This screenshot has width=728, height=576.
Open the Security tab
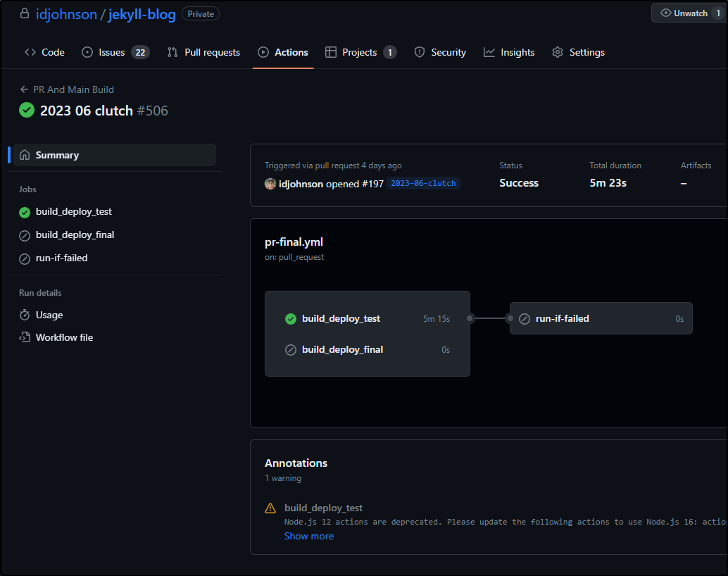tap(440, 53)
